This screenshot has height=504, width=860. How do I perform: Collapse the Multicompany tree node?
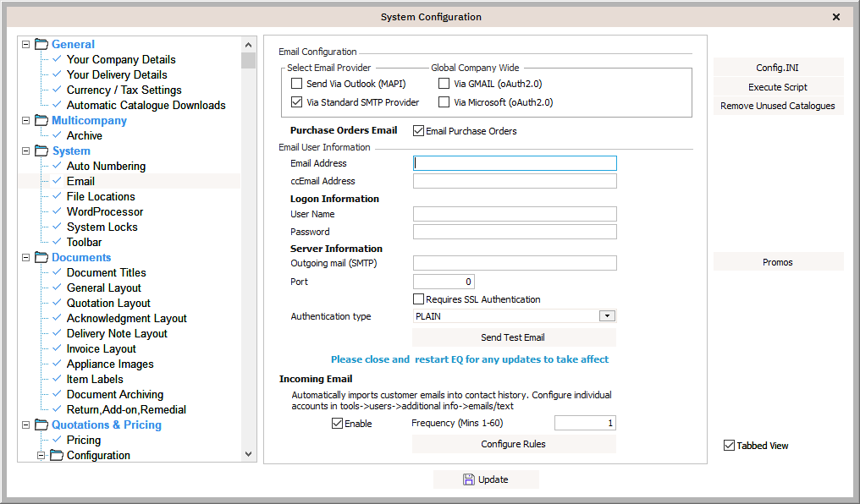[x=25, y=120]
